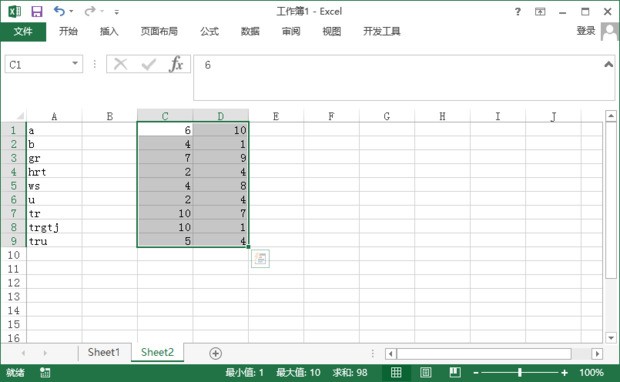The image size is (620, 382).
Task: Open the Undo history dropdown arrow
Action: click(x=71, y=11)
